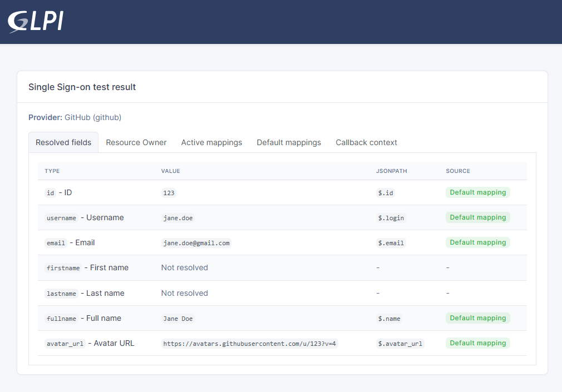Show the Default mappings tab
Viewport: 562px width, 392px height.
[x=289, y=142]
